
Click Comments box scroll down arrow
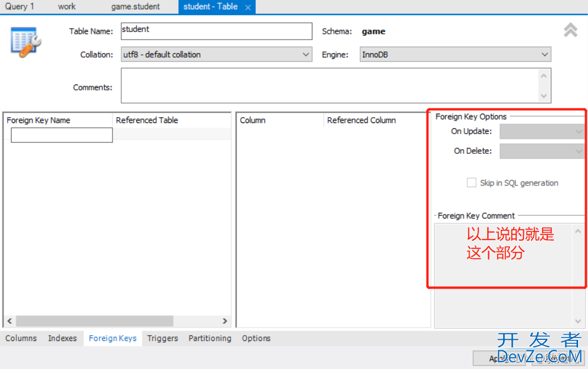tap(544, 96)
